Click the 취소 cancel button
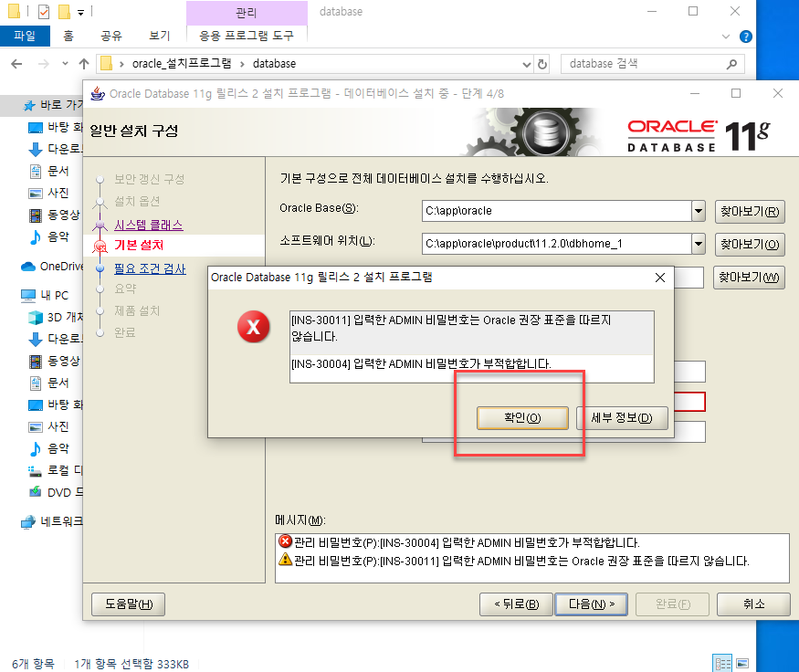Image resolution: width=799 pixels, height=672 pixels. [x=753, y=604]
